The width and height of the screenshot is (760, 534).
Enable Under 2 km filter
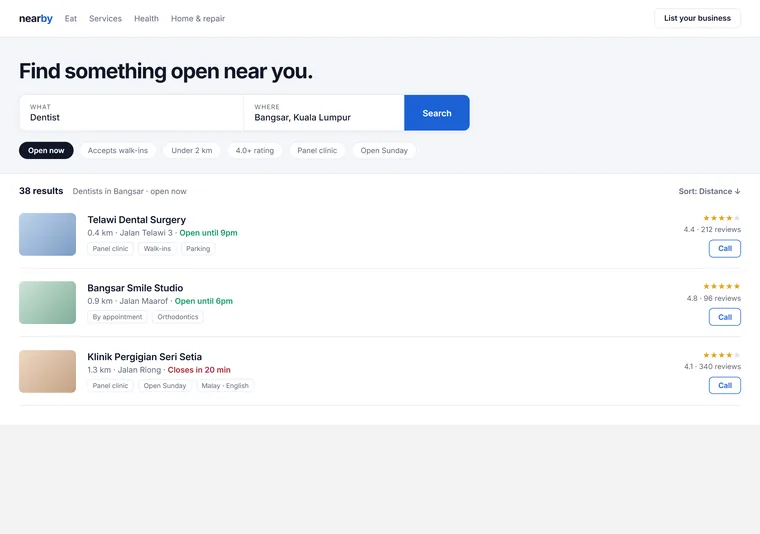pyautogui.click(x=191, y=150)
